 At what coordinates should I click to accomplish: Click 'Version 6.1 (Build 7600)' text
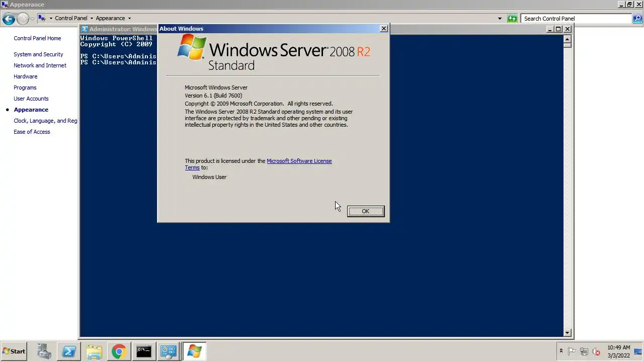pyautogui.click(x=213, y=96)
